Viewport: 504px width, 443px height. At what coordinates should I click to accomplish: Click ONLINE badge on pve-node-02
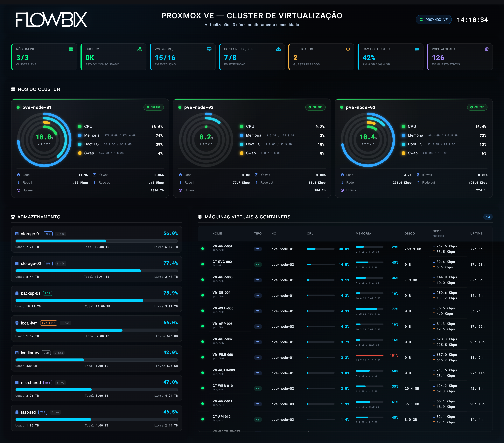click(x=315, y=107)
